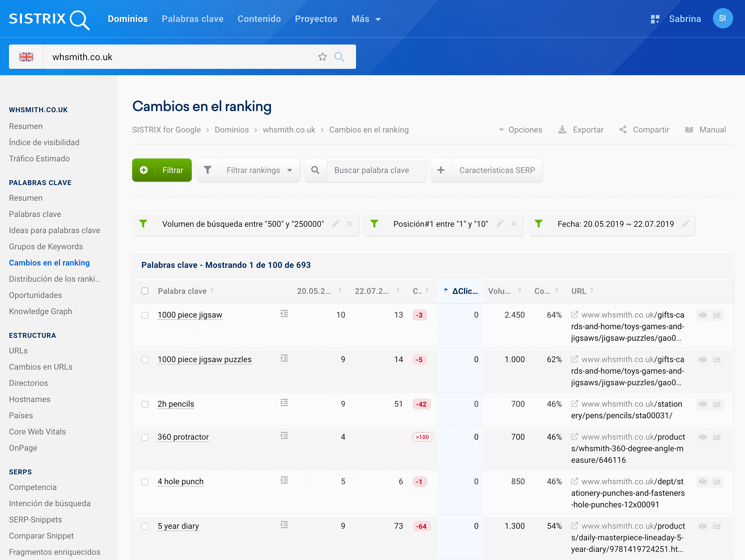This screenshot has height=560, width=745.
Task: Click the 2h pencils keyword link
Action: coord(176,404)
